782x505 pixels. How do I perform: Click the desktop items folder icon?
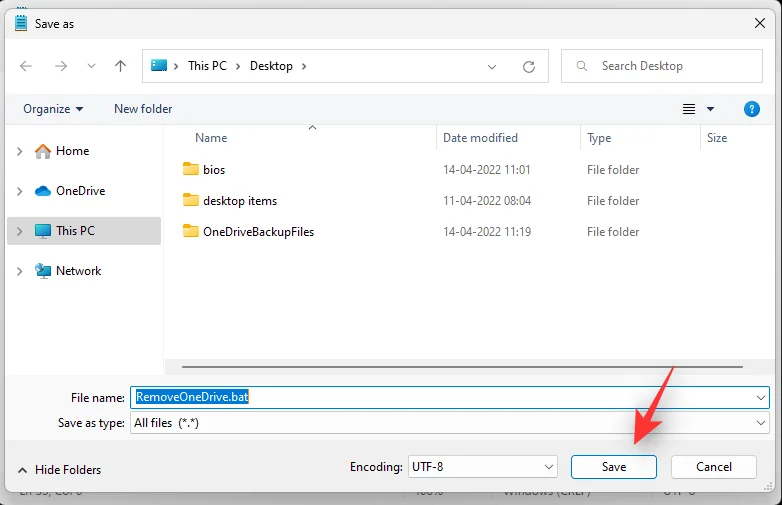(191, 200)
